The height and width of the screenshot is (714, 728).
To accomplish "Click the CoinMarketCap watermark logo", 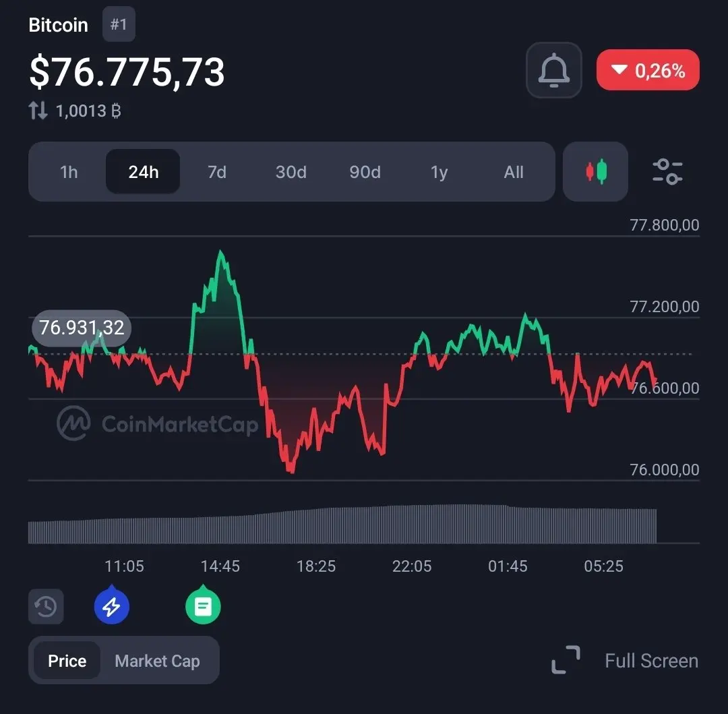I will point(157,423).
